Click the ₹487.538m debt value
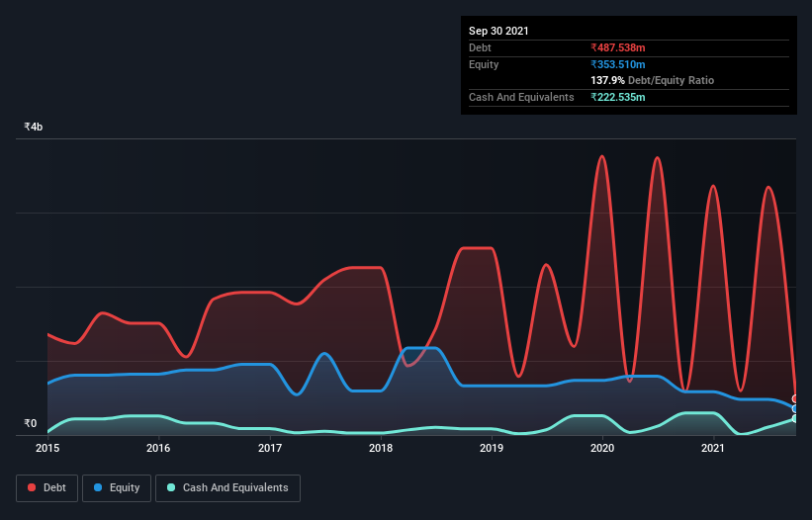The width and height of the screenshot is (812, 520). [618, 47]
